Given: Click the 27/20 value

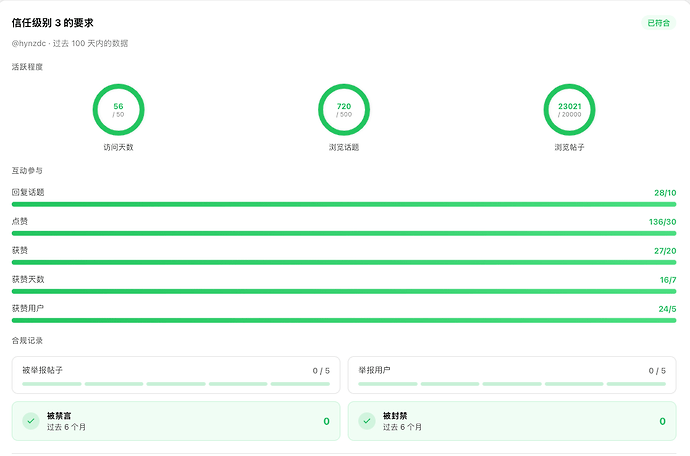Looking at the screenshot, I should [665, 251].
